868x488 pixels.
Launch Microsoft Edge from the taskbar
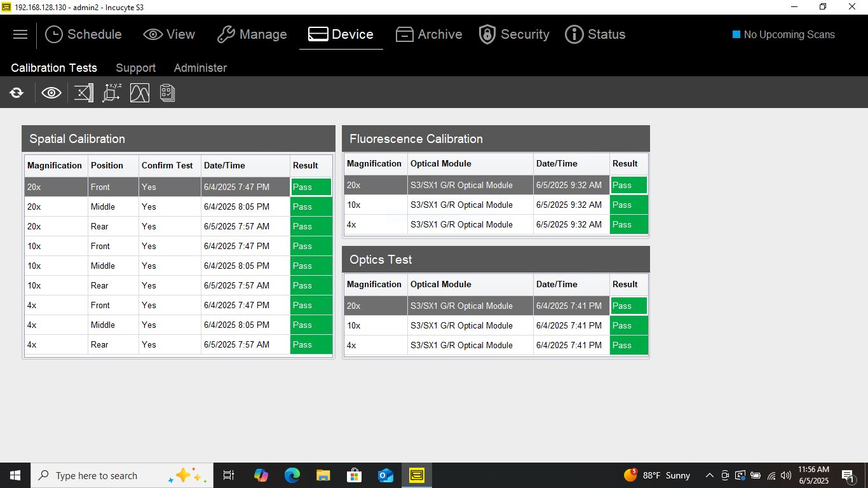point(292,475)
